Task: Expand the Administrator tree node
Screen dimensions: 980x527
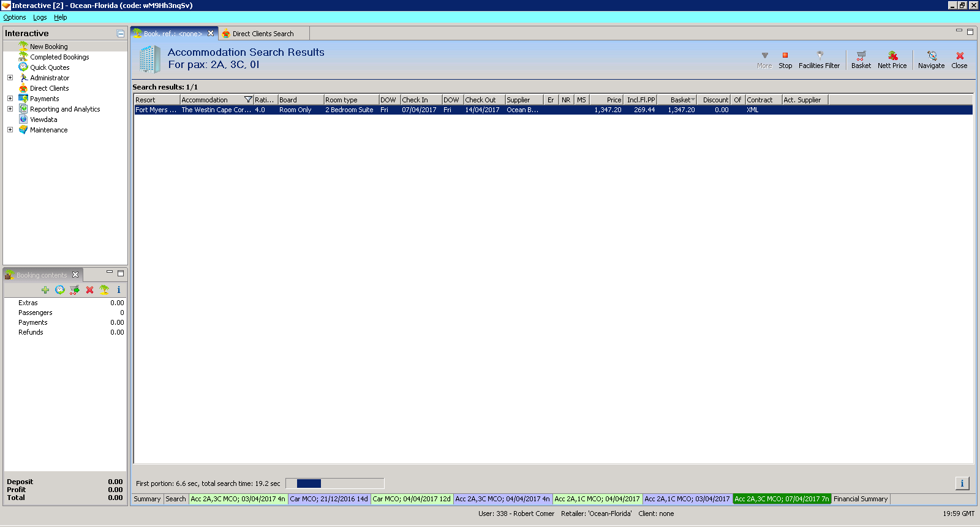Action: click(10, 78)
